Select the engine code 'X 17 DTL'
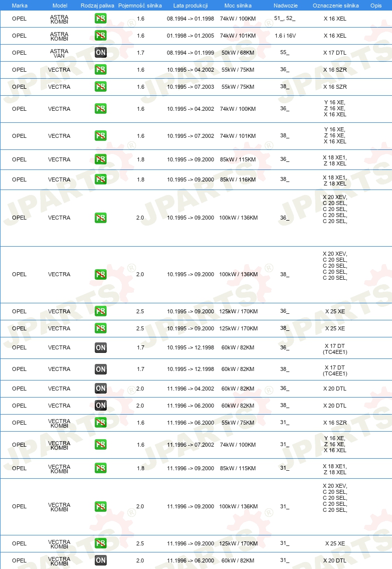The width and height of the screenshot is (392, 569). point(335,53)
